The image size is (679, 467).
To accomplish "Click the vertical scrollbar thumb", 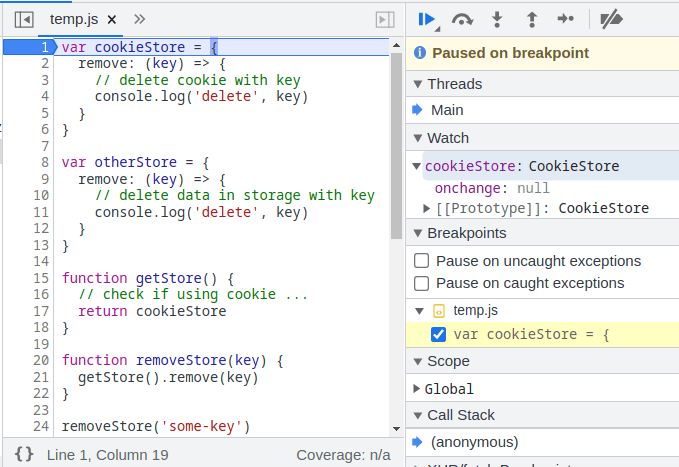I will (x=396, y=146).
